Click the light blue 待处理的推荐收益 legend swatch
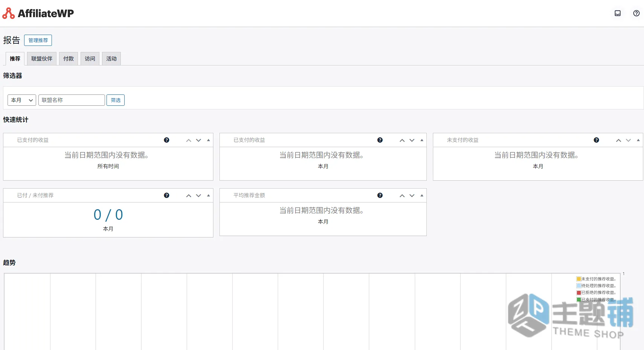Viewport: 644px width, 350px height. 579,286
